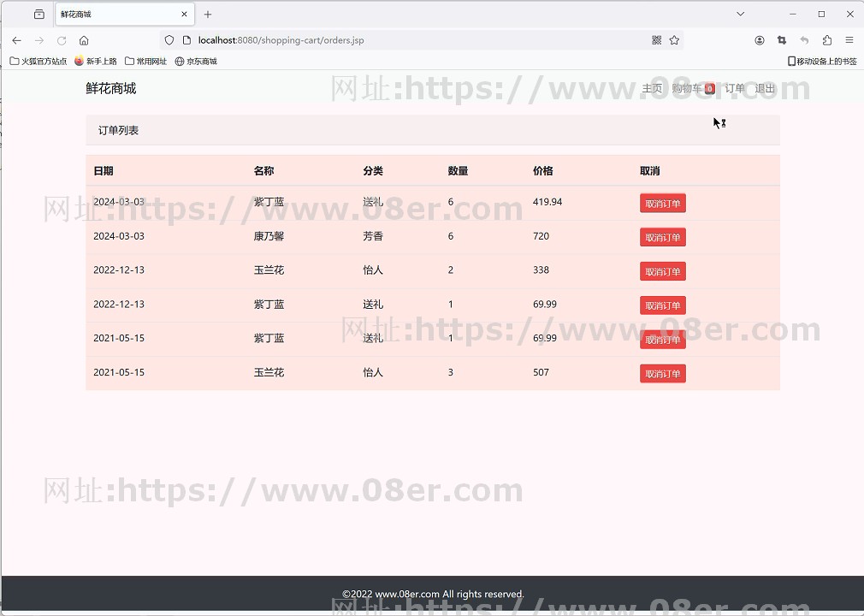Open the QR code icon in address bar
864x616 pixels.
pos(656,40)
